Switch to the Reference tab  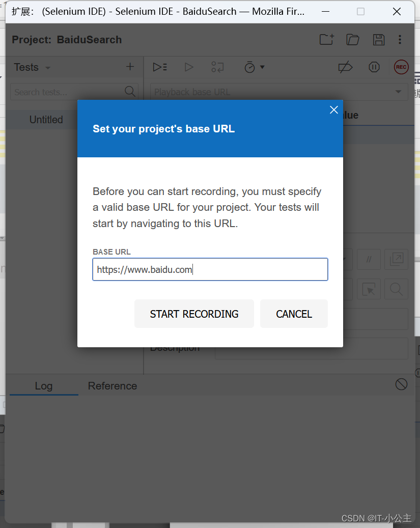(x=113, y=386)
